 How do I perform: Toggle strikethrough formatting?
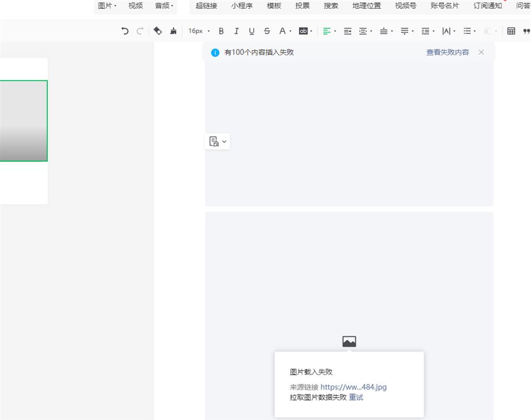point(267,31)
